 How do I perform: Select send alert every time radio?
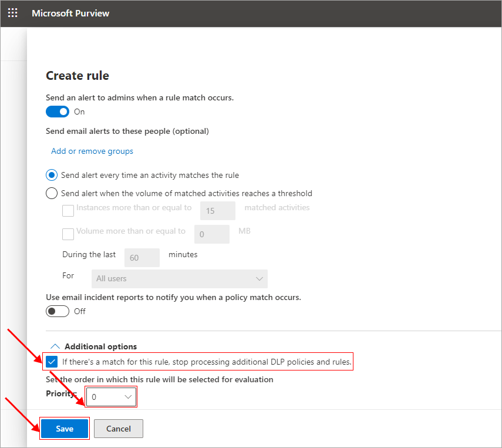[52, 175]
